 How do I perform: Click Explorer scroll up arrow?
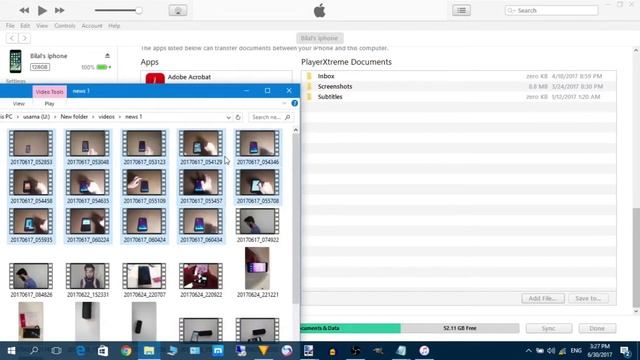pyautogui.click(x=296, y=130)
